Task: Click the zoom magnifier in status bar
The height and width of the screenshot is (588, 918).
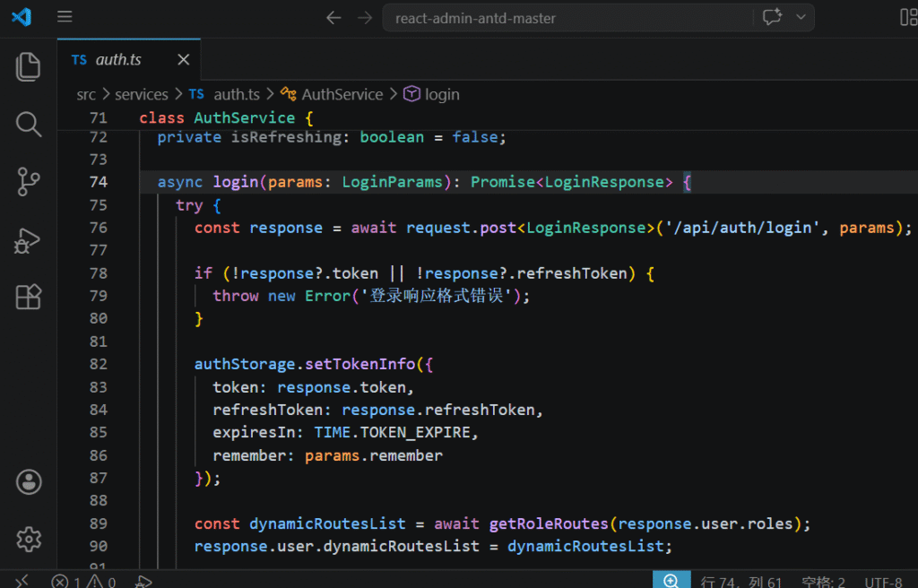Action: (x=671, y=581)
